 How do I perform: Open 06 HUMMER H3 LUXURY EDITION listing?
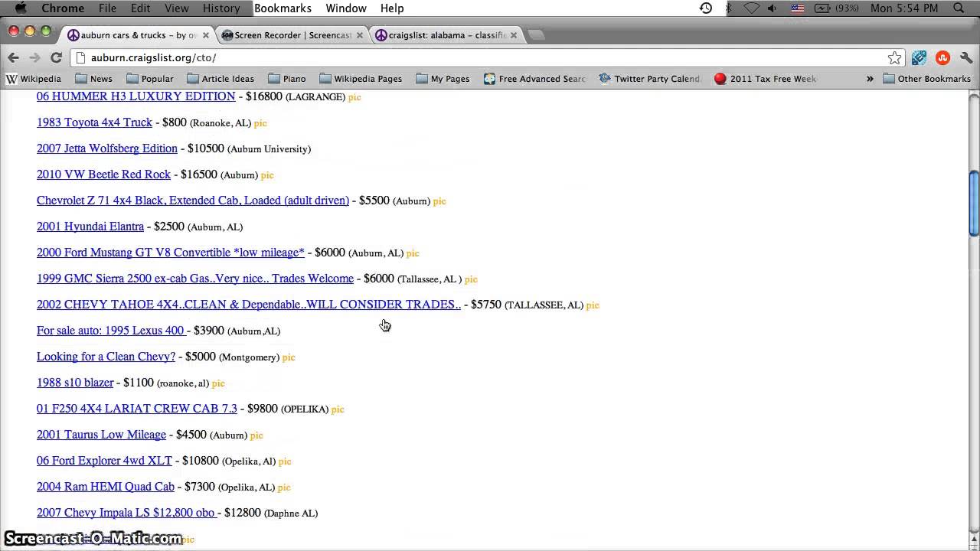[x=136, y=96]
